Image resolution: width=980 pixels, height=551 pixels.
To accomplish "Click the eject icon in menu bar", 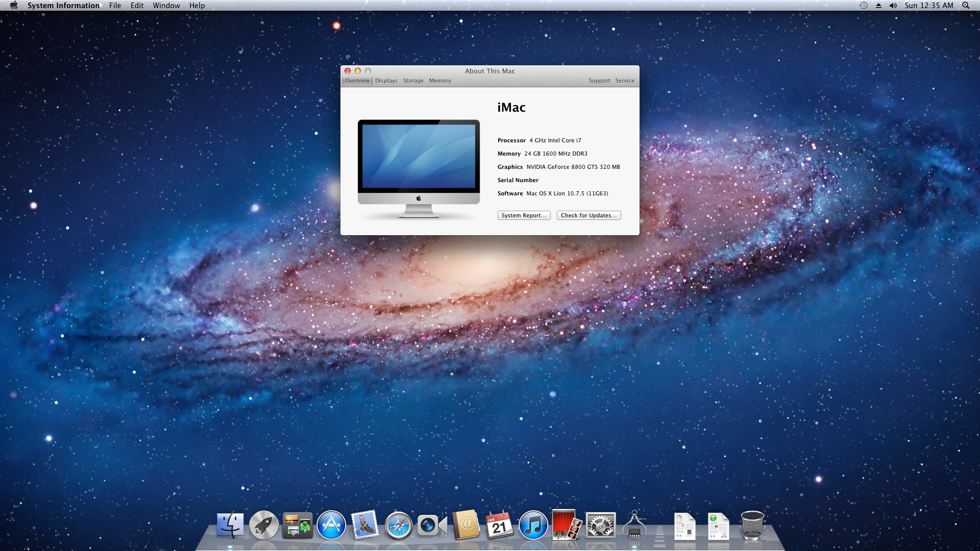I will pyautogui.click(x=878, y=6).
